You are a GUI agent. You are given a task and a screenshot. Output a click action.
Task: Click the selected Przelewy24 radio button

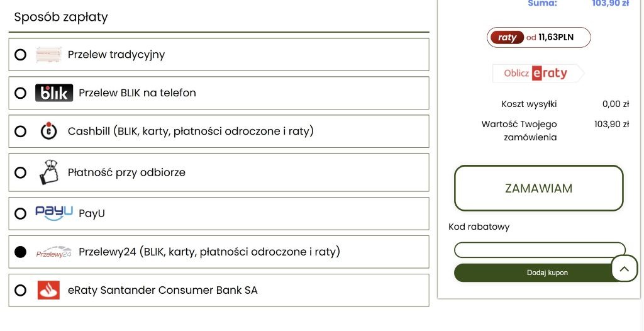pyautogui.click(x=20, y=252)
